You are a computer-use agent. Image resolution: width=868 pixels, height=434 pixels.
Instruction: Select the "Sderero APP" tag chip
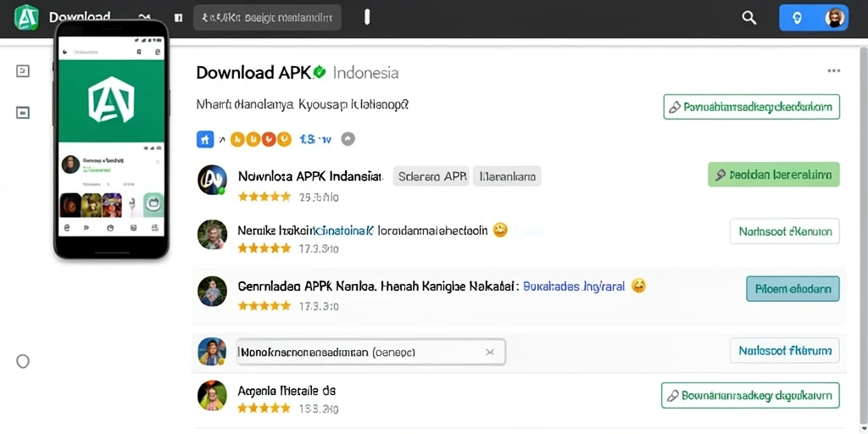431,176
